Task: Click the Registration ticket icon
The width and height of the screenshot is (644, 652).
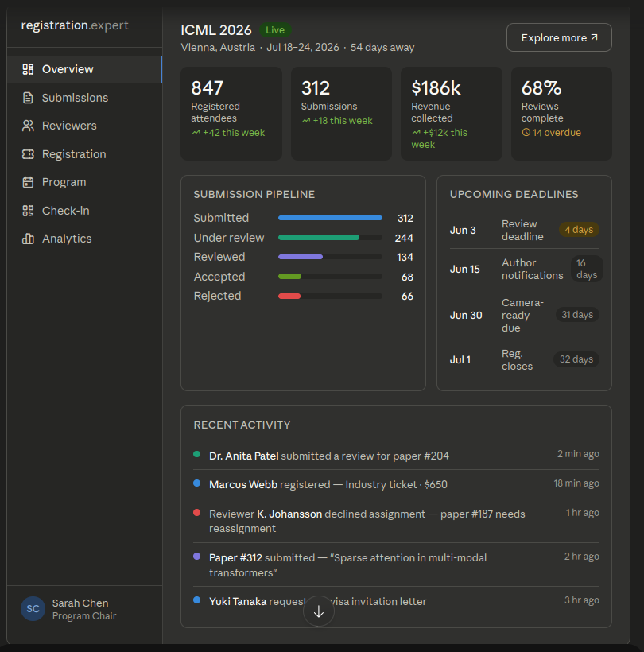Action: click(x=28, y=154)
